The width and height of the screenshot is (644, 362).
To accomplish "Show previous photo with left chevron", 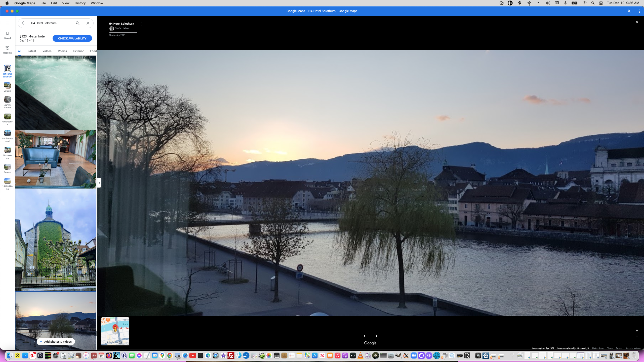I will point(365,336).
